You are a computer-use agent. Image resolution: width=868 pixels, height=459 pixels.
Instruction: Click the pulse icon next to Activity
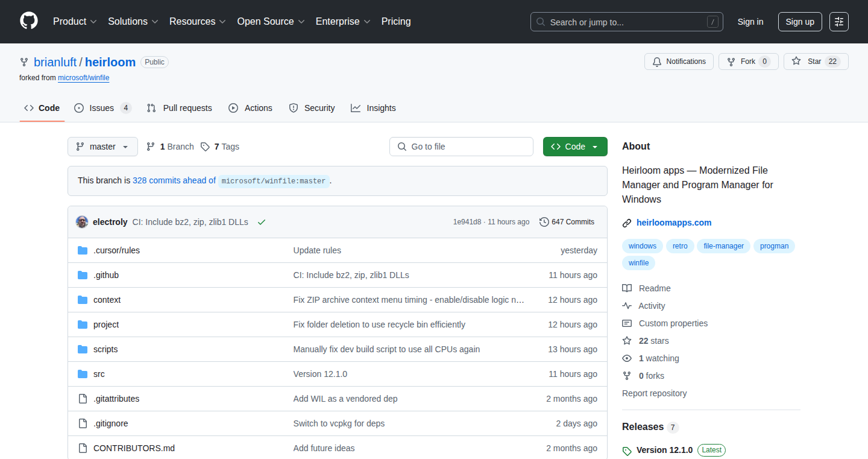coord(627,306)
